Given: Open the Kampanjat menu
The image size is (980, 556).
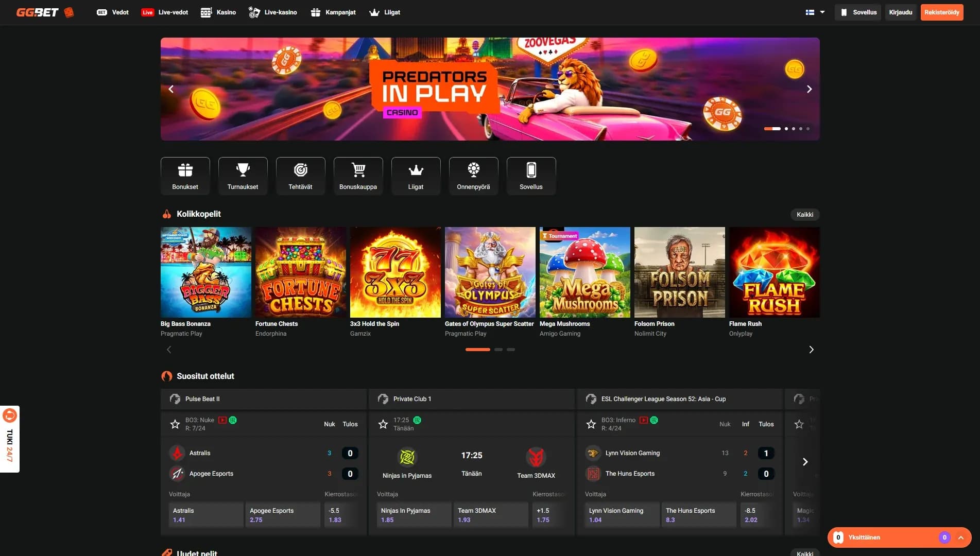Looking at the screenshot, I should pos(334,12).
